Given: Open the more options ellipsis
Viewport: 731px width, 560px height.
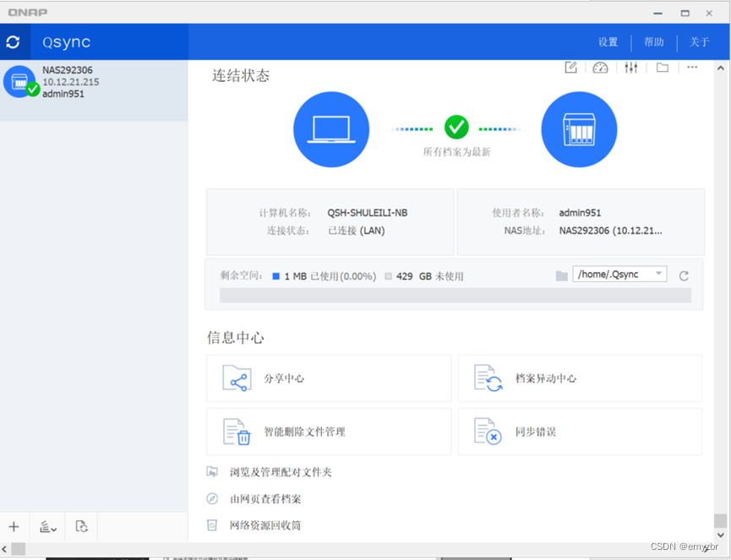Looking at the screenshot, I should point(692,67).
